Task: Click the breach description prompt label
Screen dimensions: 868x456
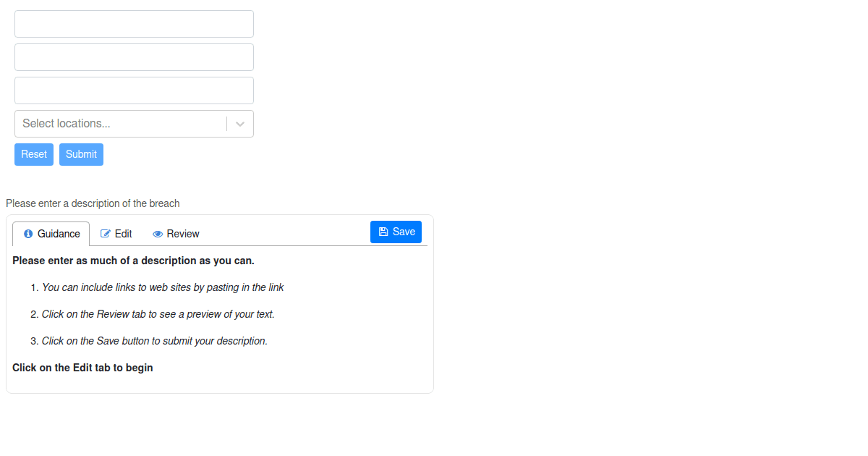Action: [x=93, y=203]
